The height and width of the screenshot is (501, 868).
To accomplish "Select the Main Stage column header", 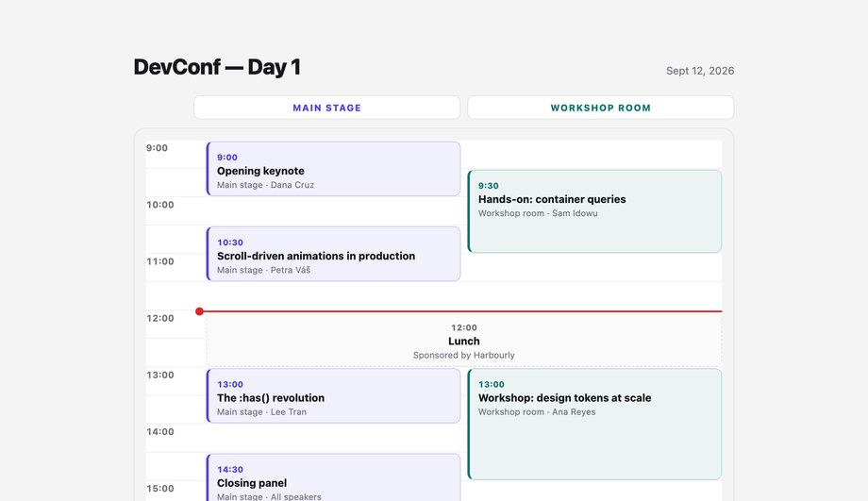I will [x=326, y=108].
